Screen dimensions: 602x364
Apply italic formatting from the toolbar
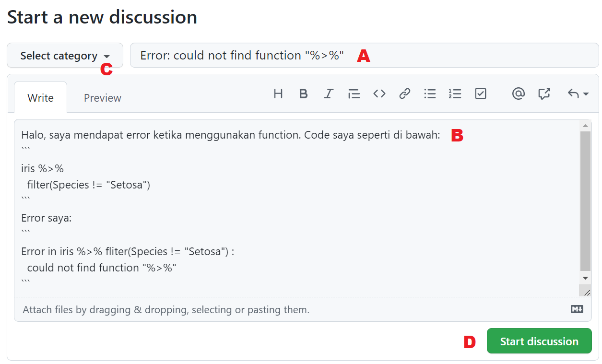[329, 94]
